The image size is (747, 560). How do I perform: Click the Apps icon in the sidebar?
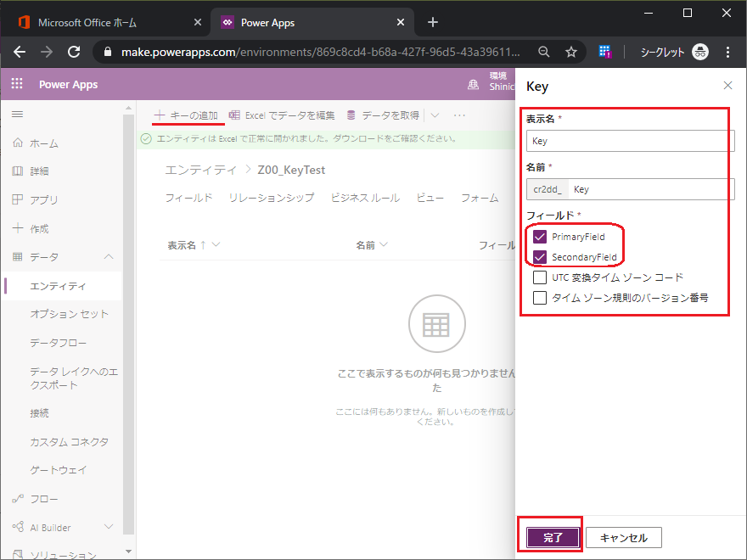18,199
